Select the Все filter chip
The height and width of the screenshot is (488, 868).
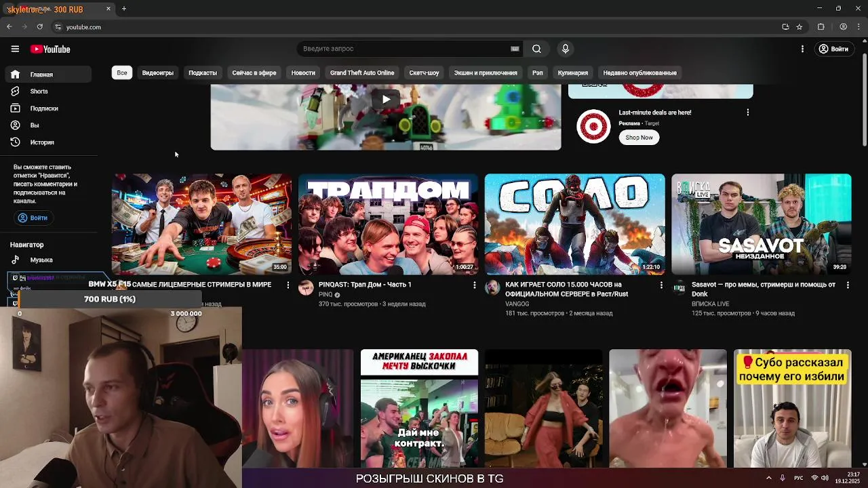(x=122, y=73)
